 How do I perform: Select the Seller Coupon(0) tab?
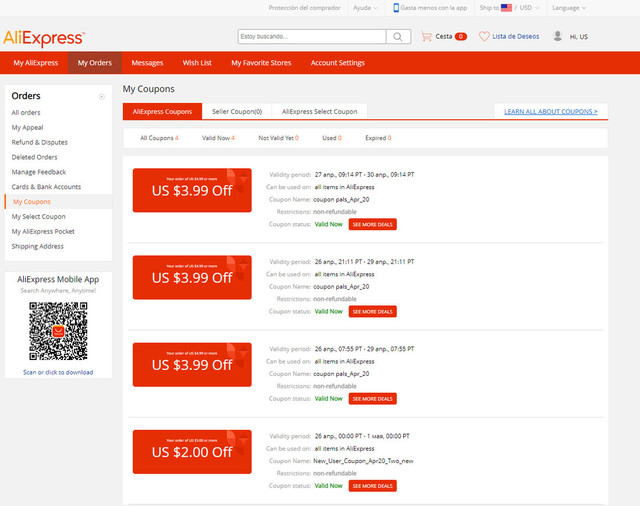pyautogui.click(x=237, y=111)
